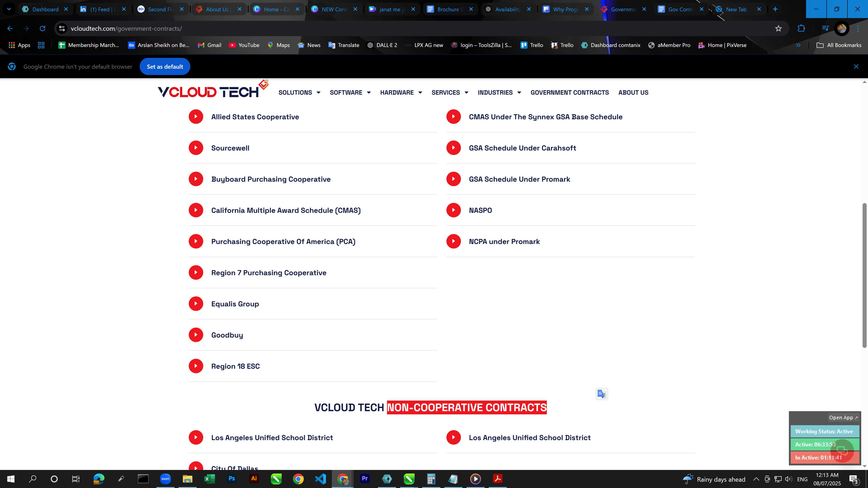Screen dimensions: 868x488
Task: Click the red arrow beside Sourcewell
Action: tap(196, 148)
